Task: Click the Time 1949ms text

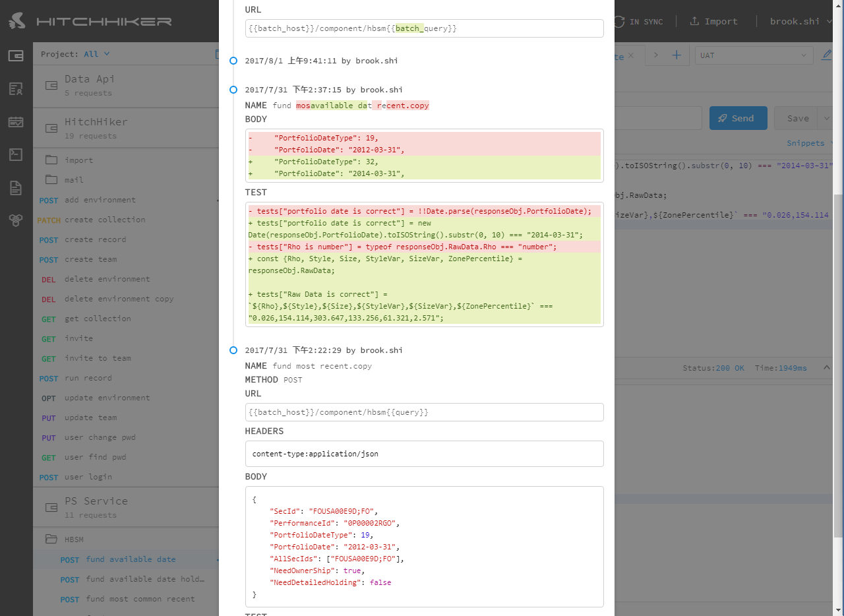Action: [x=781, y=368]
